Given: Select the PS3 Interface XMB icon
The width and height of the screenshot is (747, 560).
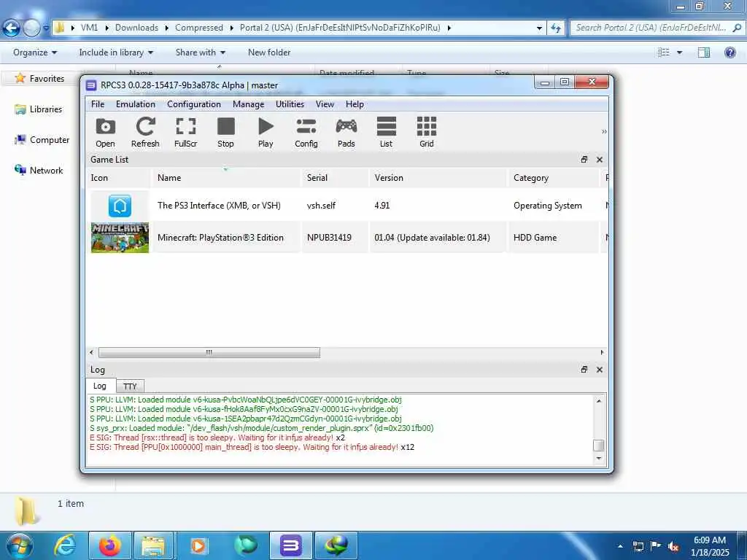Looking at the screenshot, I should [x=120, y=206].
